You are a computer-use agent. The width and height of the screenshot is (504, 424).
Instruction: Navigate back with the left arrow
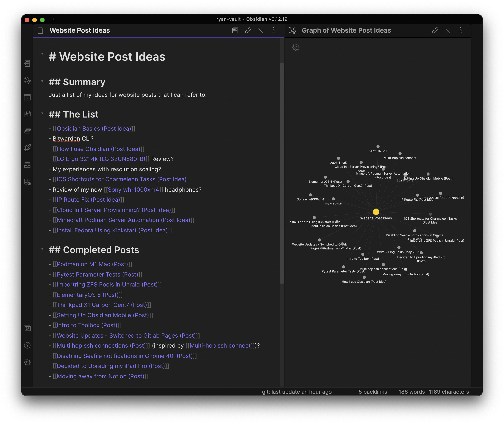(x=55, y=19)
